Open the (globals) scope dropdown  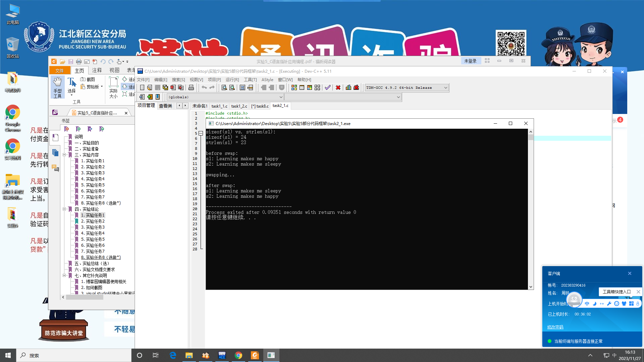(x=281, y=97)
